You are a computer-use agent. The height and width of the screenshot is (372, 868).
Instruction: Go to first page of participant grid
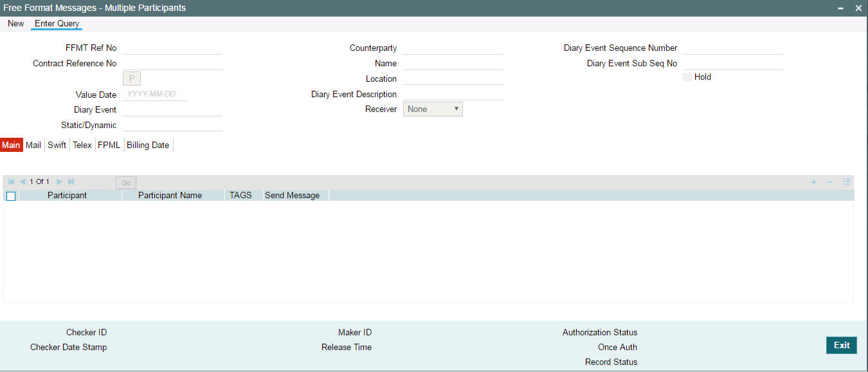[11, 182]
